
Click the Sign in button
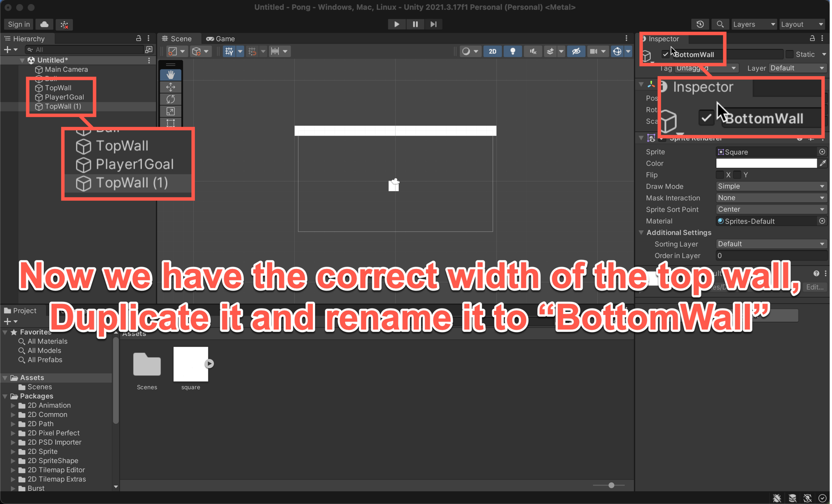tap(19, 24)
